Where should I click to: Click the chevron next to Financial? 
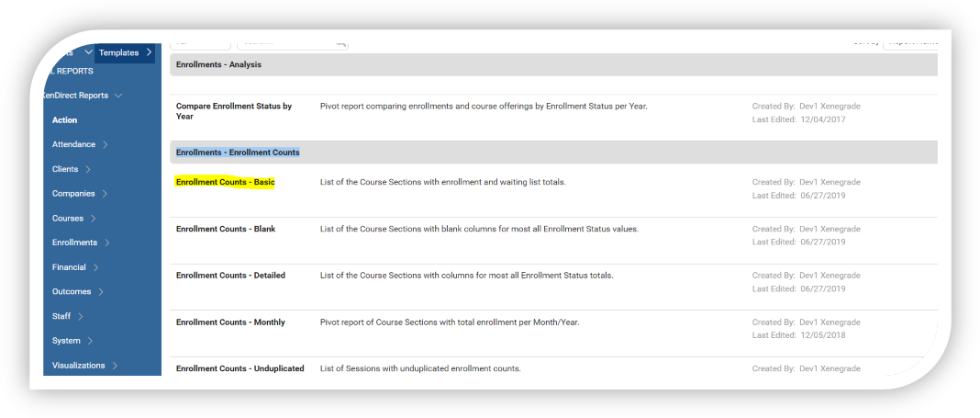(96, 267)
